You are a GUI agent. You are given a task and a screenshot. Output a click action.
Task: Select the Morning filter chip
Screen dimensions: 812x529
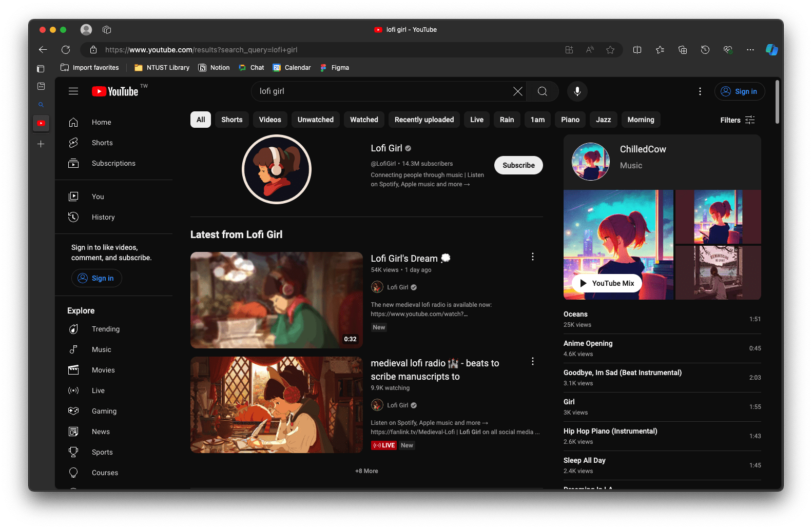coord(641,120)
